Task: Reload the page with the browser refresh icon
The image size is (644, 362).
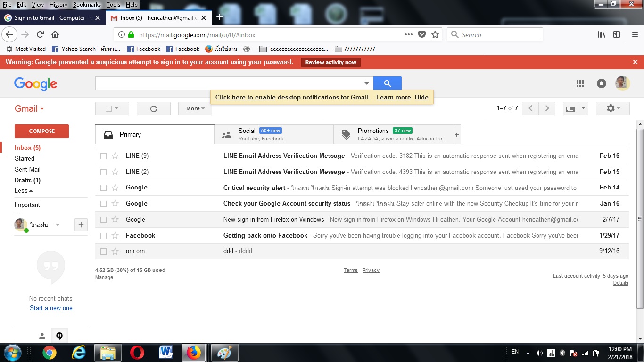Action: click(x=41, y=34)
